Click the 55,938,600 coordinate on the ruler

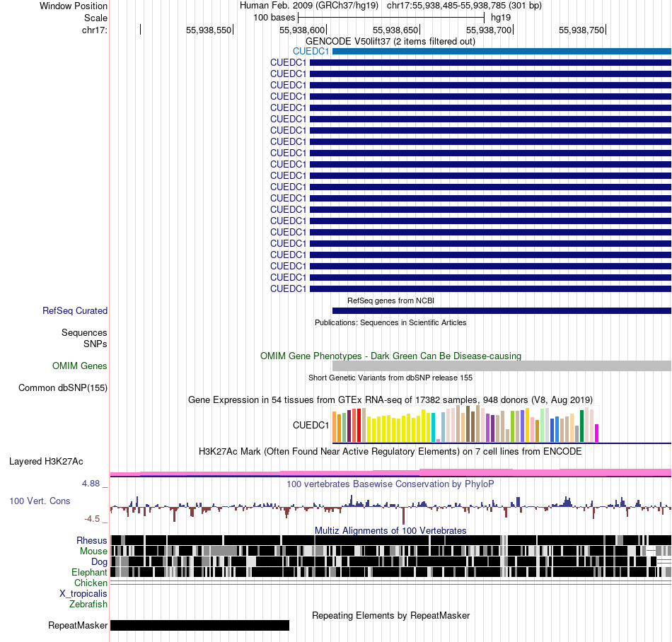click(302, 30)
